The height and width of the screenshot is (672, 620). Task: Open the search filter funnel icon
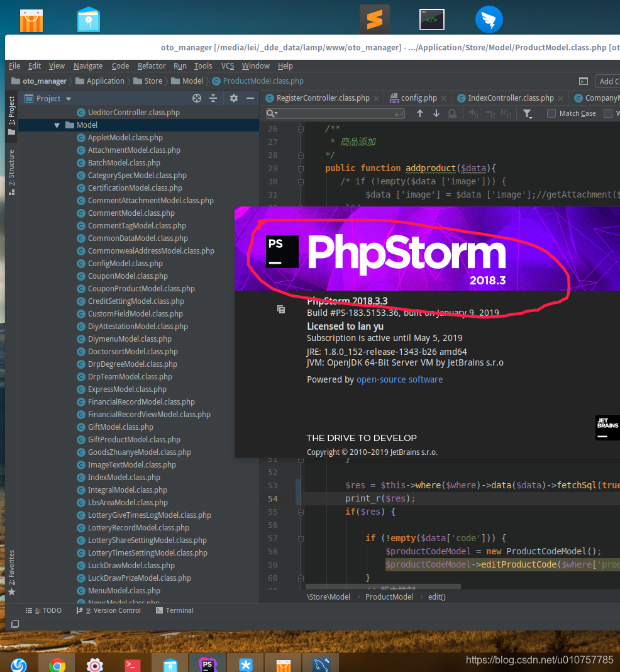coord(528,113)
